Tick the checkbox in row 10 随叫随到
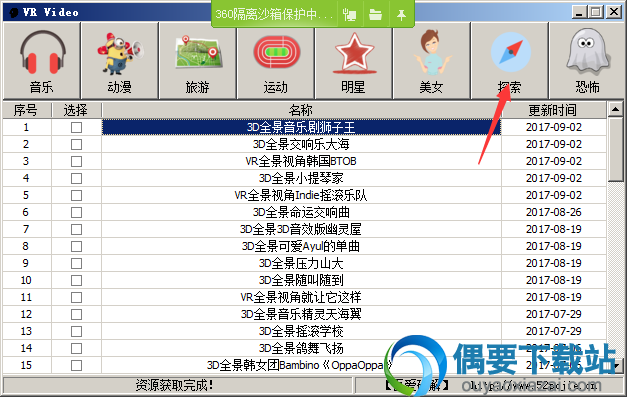The image size is (627, 397). coord(76,280)
